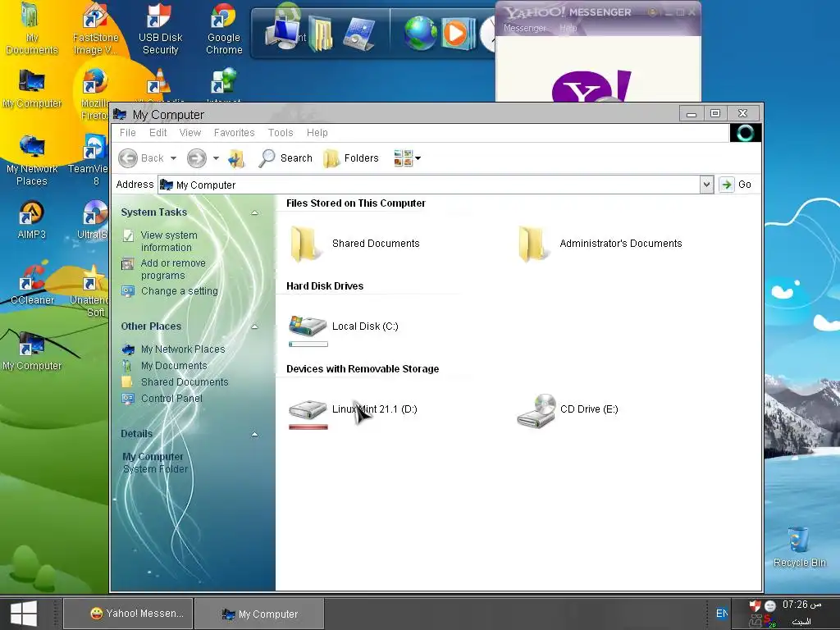Viewport: 840px width, 630px height.
Task: Select the Local Disk (C:) drive icon
Action: coord(308,326)
